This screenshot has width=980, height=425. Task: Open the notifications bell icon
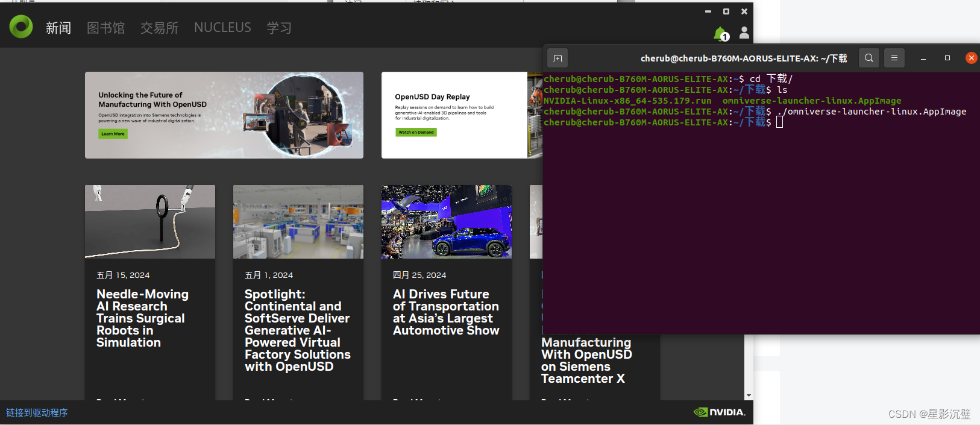point(721,34)
